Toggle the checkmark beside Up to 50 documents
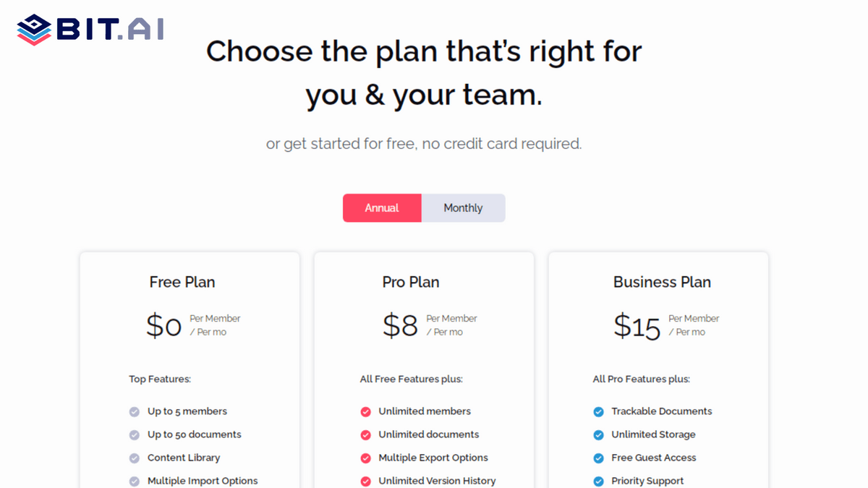The height and width of the screenshot is (488, 868). click(134, 434)
